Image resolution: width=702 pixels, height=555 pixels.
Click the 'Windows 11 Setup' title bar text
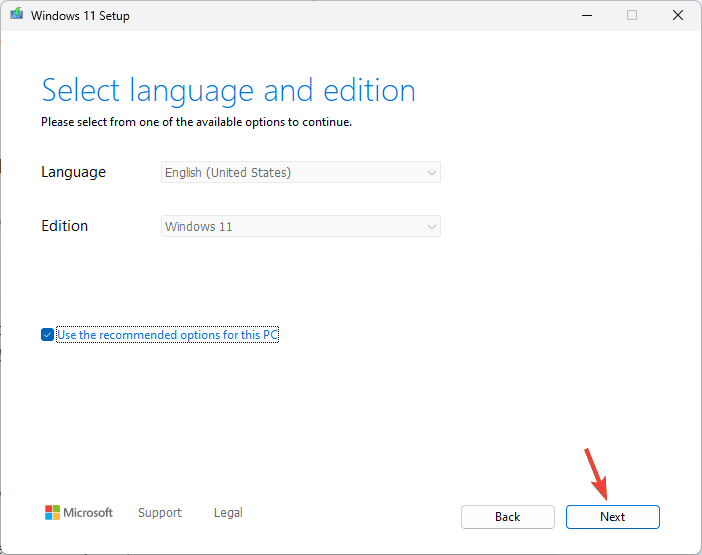[80, 16]
